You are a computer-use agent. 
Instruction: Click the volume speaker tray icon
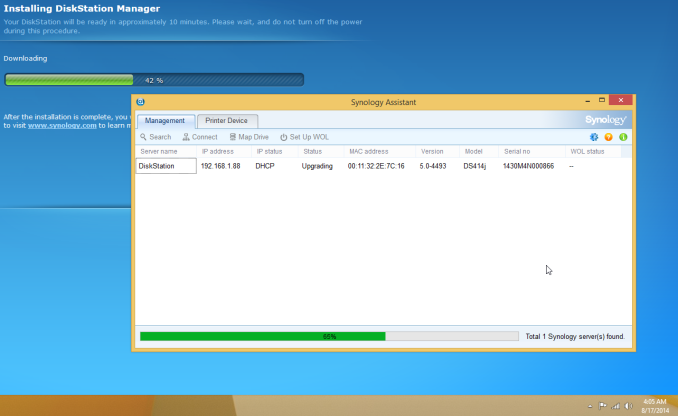tap(629, 406)
